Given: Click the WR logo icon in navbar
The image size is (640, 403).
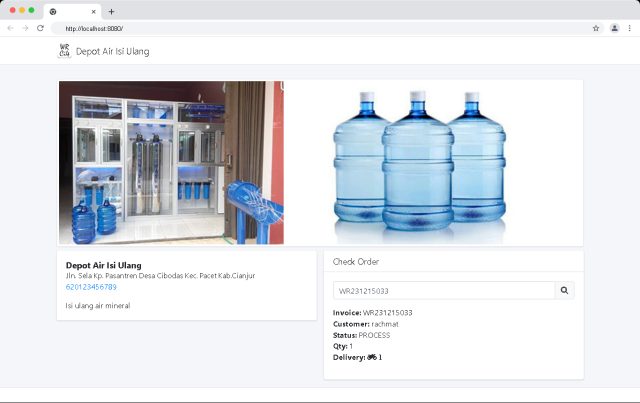Looking at the screenshot, I should point(65,51).
